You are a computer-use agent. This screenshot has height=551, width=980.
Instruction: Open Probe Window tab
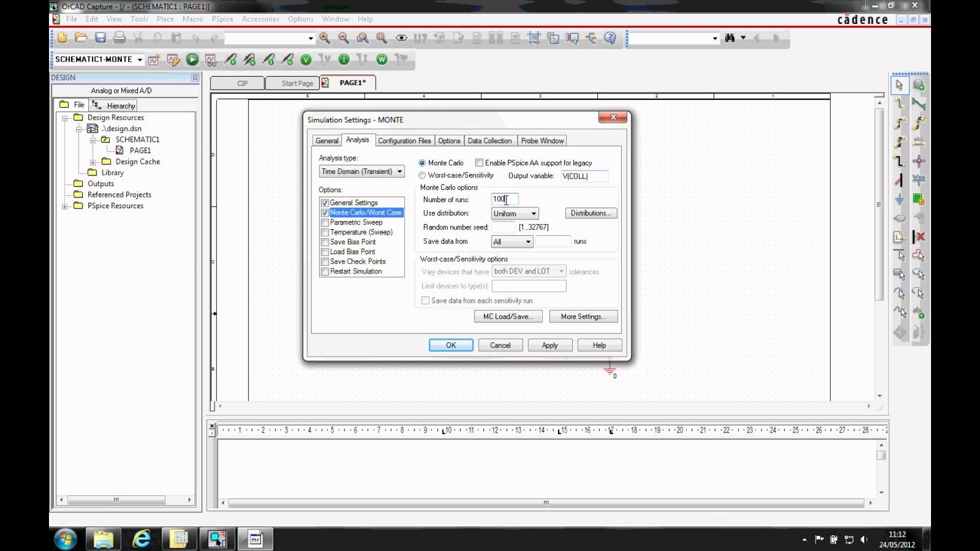coord(542,141)
